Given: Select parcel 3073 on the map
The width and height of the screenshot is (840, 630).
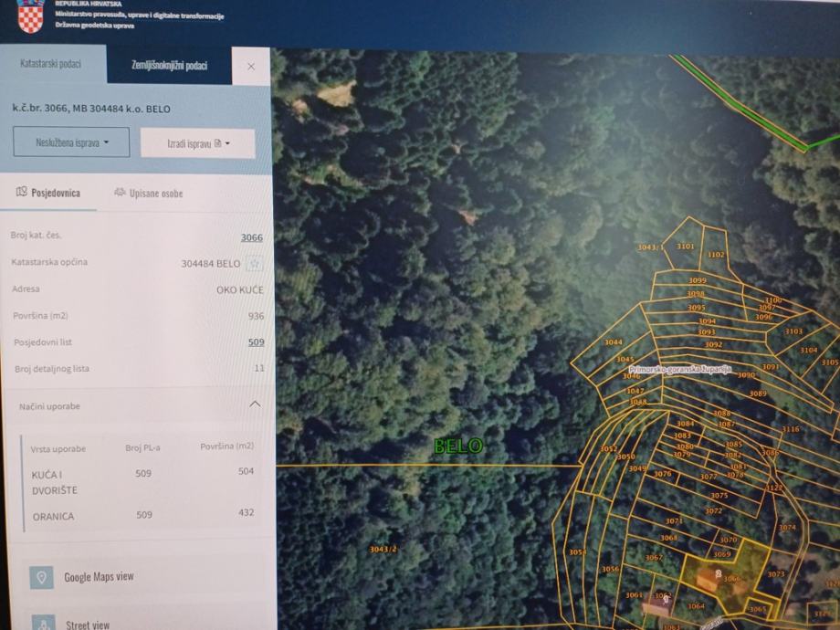Looking at the screenshot, I should [x=775, y=574].
